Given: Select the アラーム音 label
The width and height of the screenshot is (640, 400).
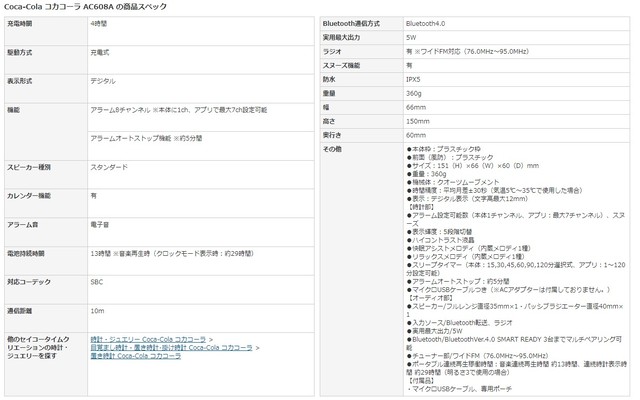Looking at the screenshot, I should (22, 224).
